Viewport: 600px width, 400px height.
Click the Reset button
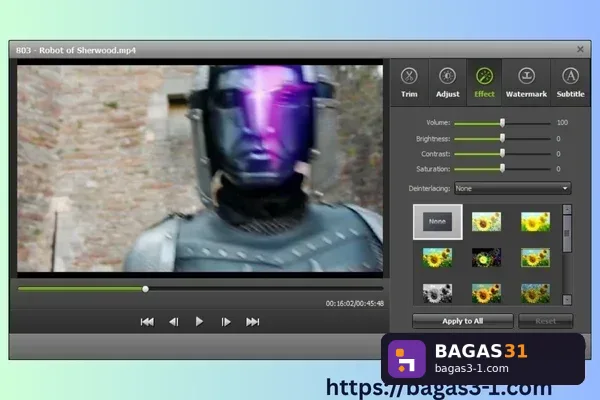(x=546, y=321)
